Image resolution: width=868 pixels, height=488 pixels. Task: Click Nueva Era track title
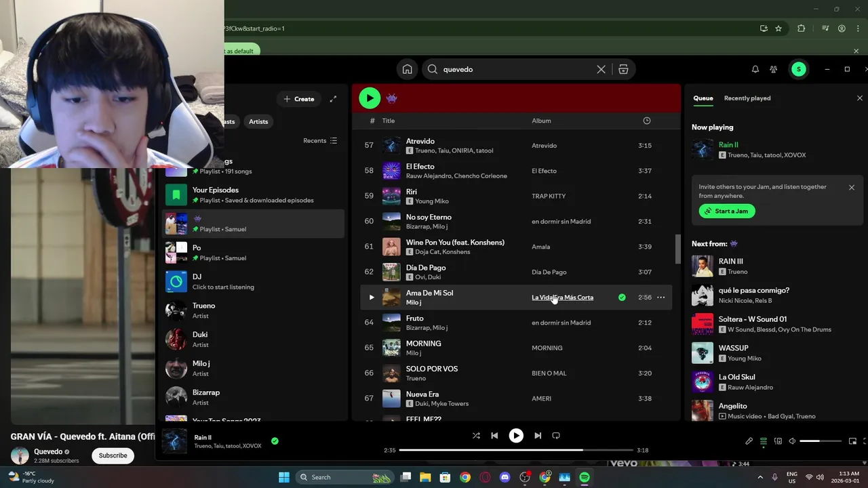[x=422, y=394]
